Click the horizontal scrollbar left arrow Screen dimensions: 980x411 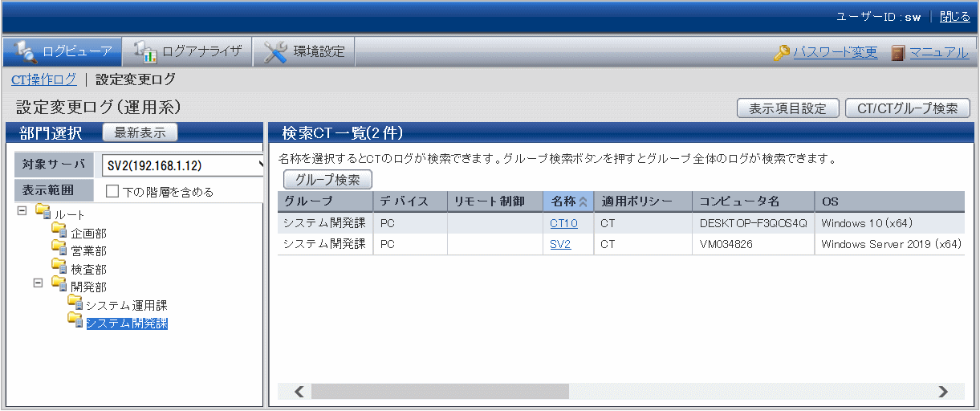tap(299, 392)
